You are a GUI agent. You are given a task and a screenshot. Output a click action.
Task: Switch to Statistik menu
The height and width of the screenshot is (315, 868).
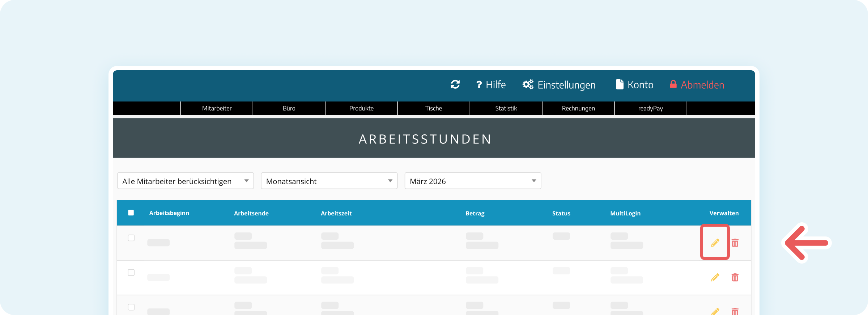(506, 108)
